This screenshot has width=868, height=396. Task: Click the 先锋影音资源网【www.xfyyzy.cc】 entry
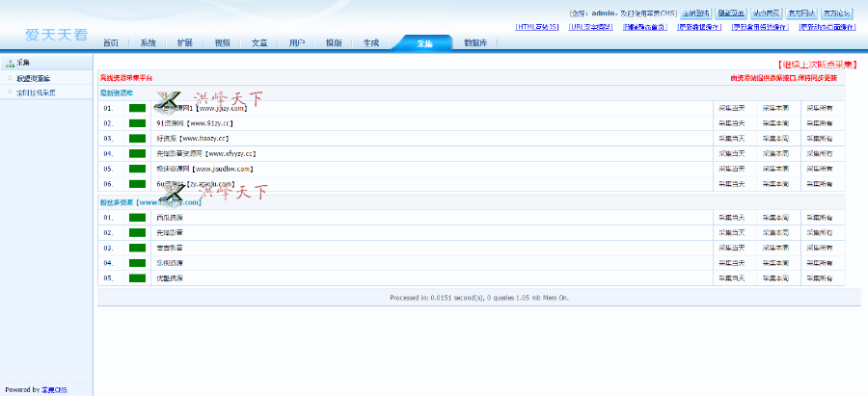(206, 154)
